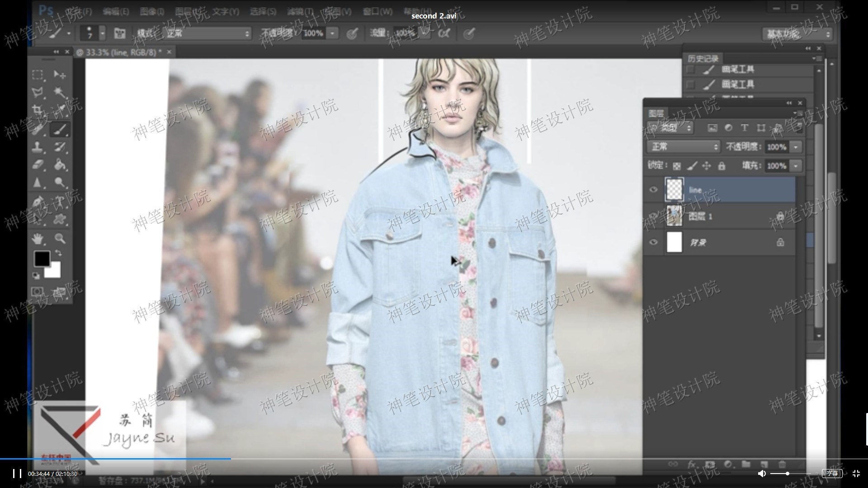
Task: Select the Eraser tool
Action: point(38,164)
